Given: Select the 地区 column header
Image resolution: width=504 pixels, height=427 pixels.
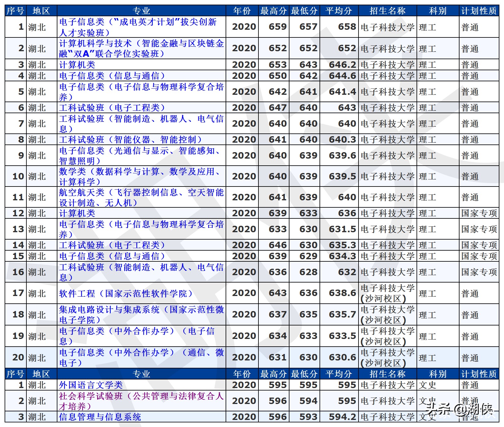Looking at the screenshot, I should pos(41,10).
